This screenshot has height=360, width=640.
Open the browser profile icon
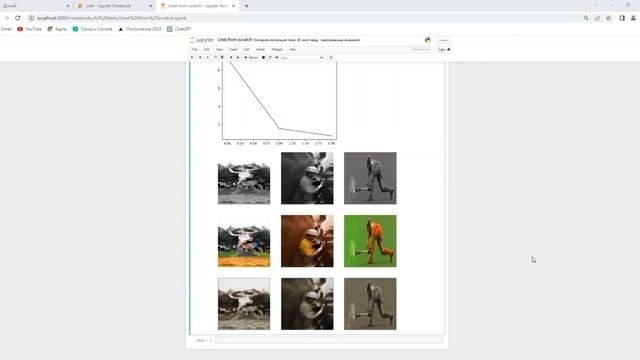point(633,18)
